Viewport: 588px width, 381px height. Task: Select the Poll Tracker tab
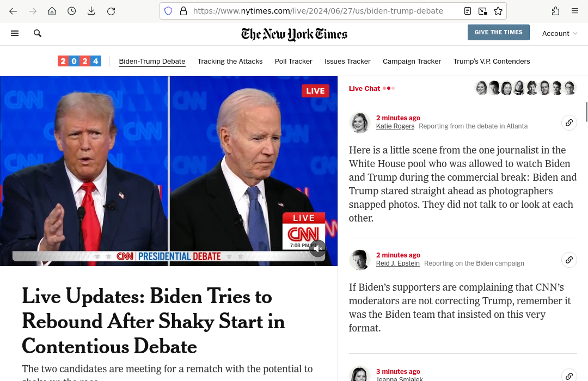pos(293,61)
